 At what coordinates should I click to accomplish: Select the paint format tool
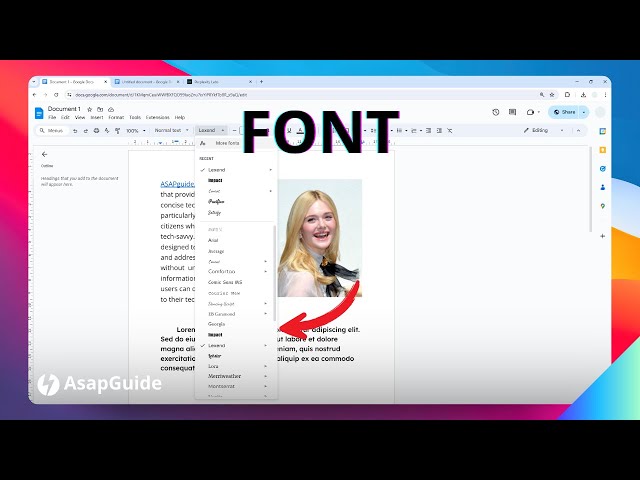[118, 131]
